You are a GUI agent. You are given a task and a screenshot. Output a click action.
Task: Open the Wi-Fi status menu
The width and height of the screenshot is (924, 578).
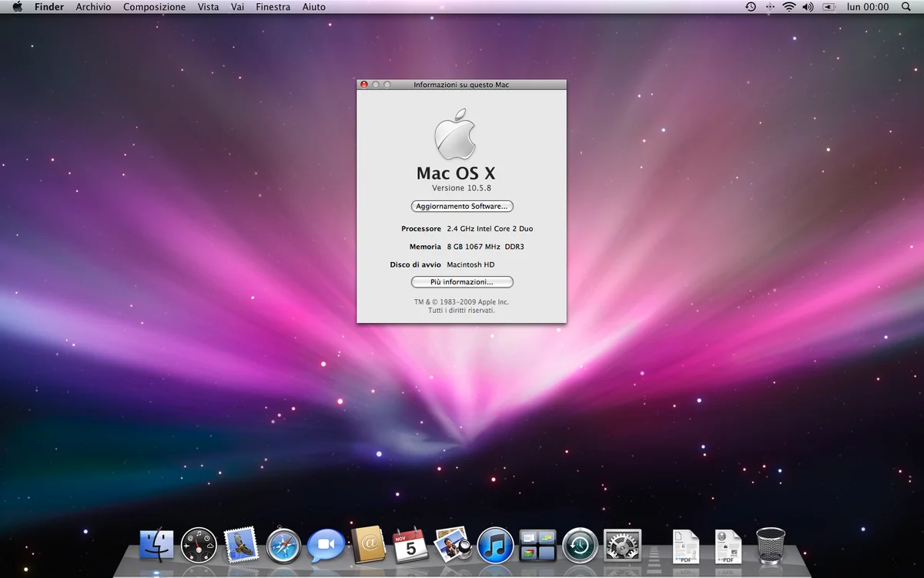(x=789, y=7)
